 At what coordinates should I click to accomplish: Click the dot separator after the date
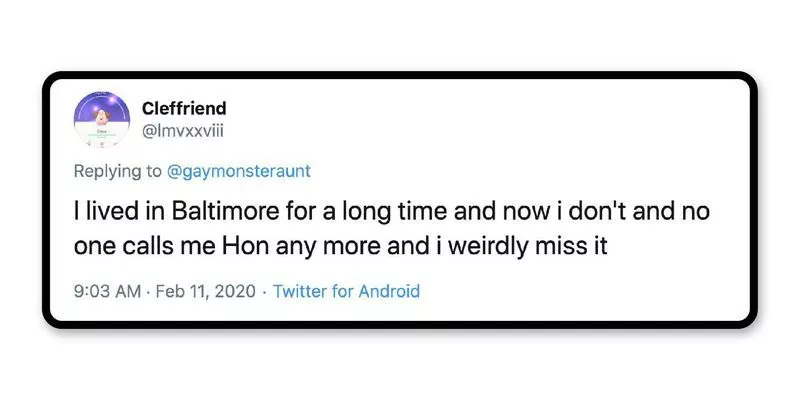tap(262, 292)
